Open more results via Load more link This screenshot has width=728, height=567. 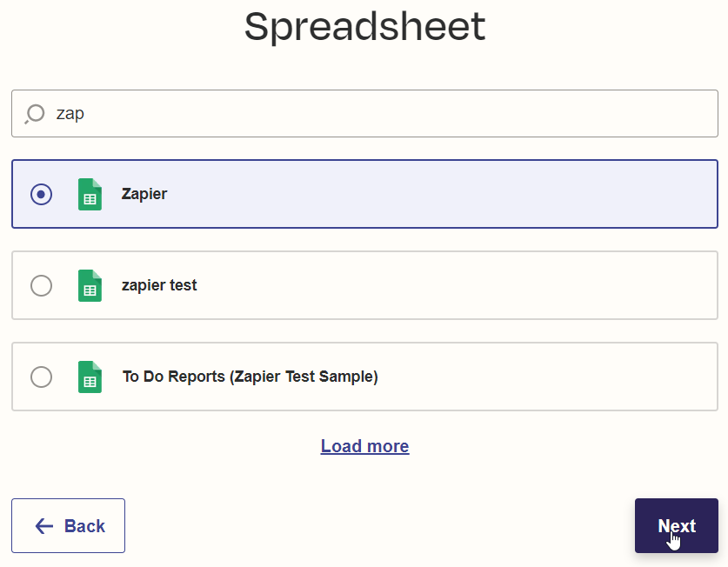pyautogui.click(x=365, y=446)
